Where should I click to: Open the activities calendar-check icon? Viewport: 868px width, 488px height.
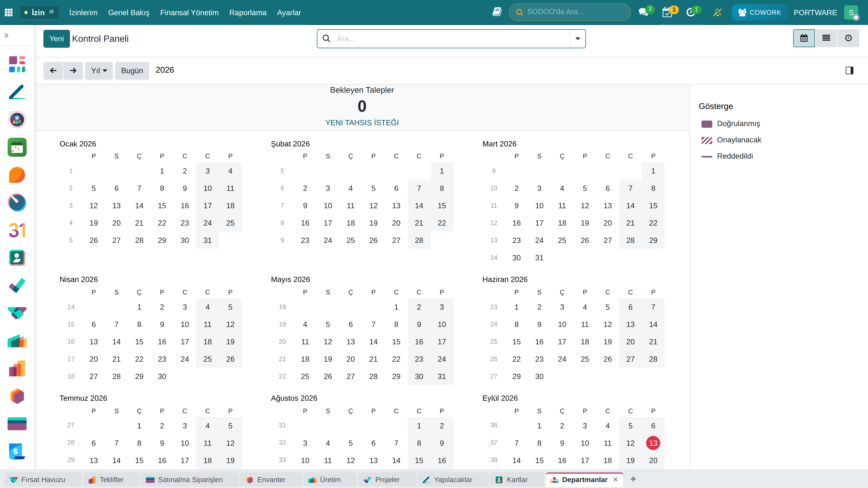point(668,12)
